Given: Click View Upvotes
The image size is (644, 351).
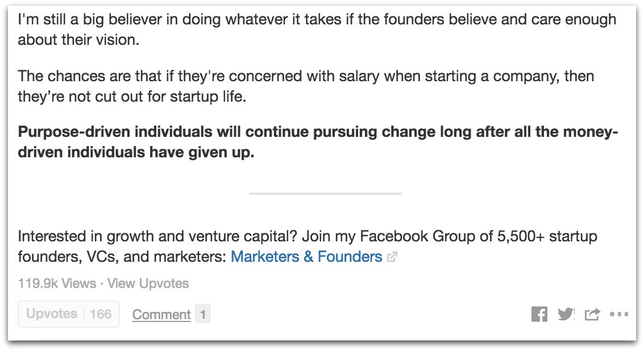Looking at the screenshot, I should (148, 283).
